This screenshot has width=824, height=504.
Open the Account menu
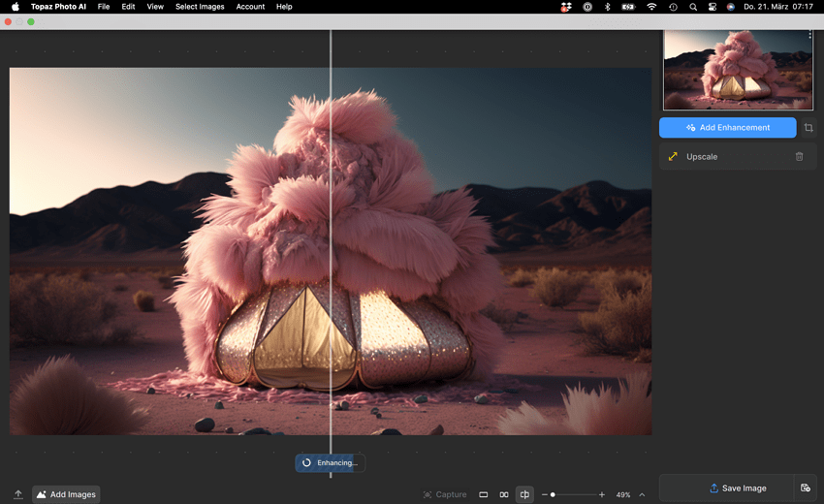(x=250, y=7)
